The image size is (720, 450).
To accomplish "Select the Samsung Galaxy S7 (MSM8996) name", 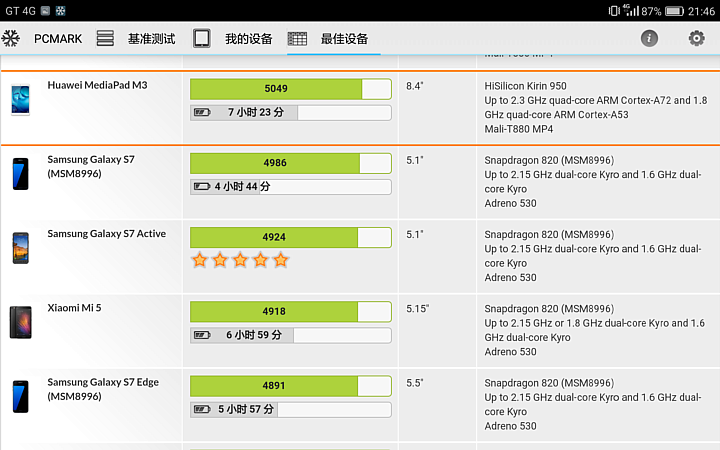I will coord(91,166).
